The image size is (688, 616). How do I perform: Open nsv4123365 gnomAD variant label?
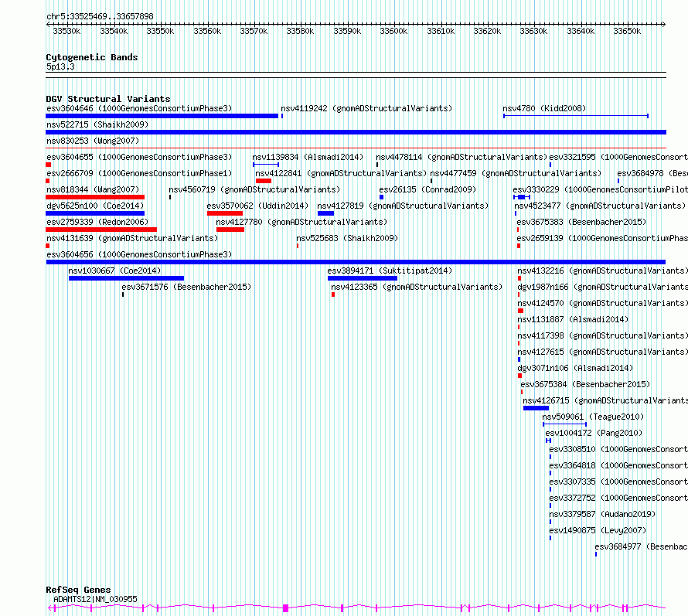click(417, 287)
